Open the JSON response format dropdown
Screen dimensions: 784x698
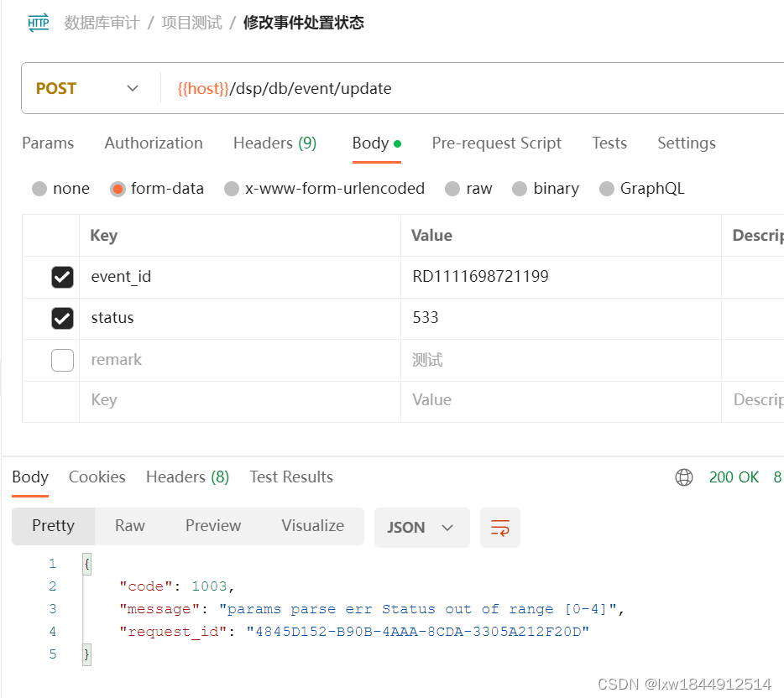421,528
